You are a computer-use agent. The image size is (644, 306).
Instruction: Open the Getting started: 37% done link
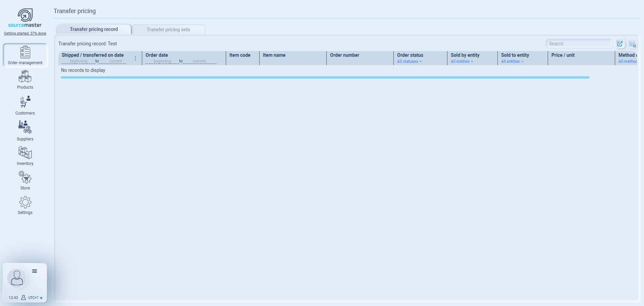(x=25, y=33)
